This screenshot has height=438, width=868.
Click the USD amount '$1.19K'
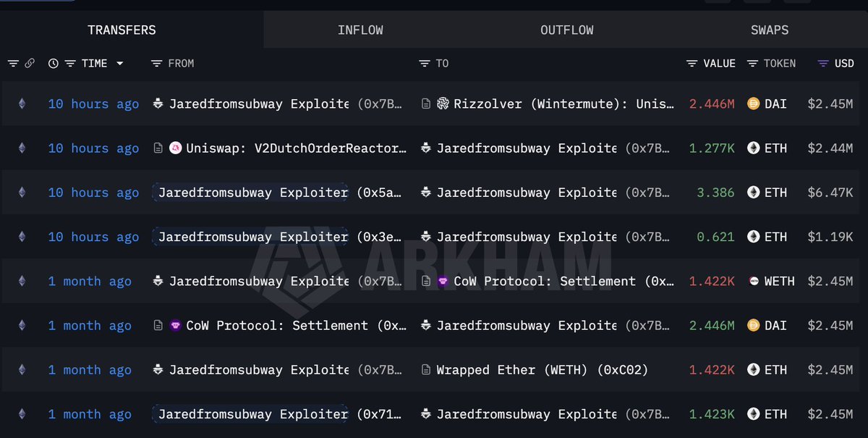point(830,237)
